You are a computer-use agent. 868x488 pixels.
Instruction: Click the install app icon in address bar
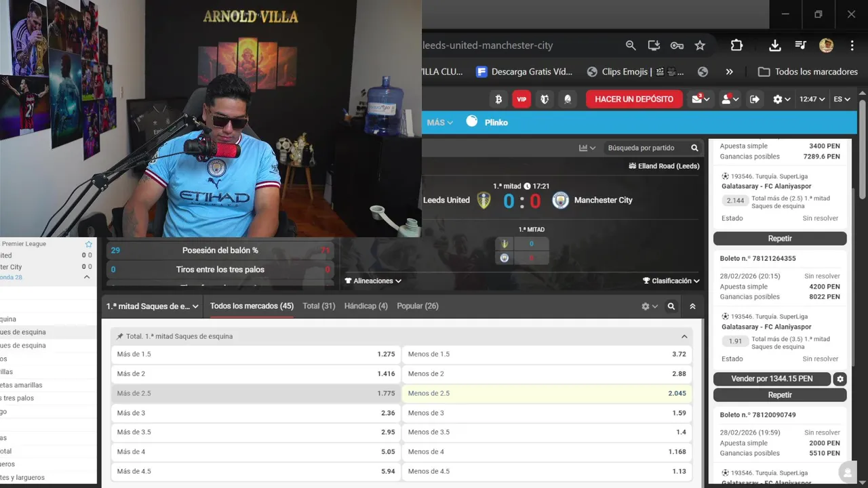(x=654, y=45)
